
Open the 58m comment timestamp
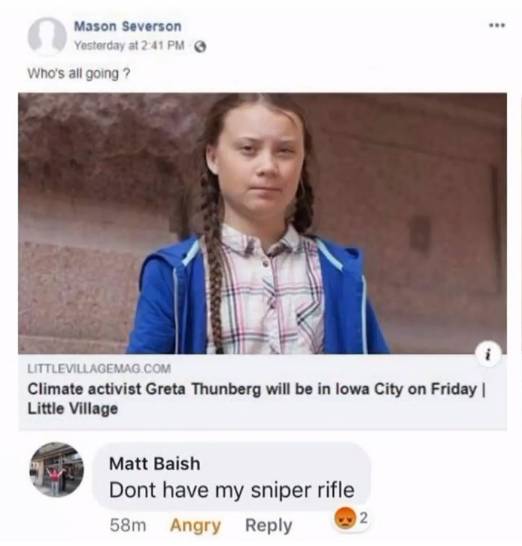[x=128, y=525]
